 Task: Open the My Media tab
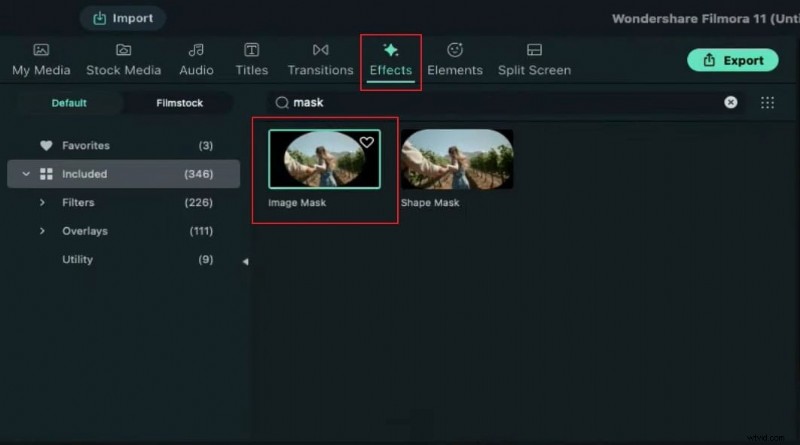[41, 60]
